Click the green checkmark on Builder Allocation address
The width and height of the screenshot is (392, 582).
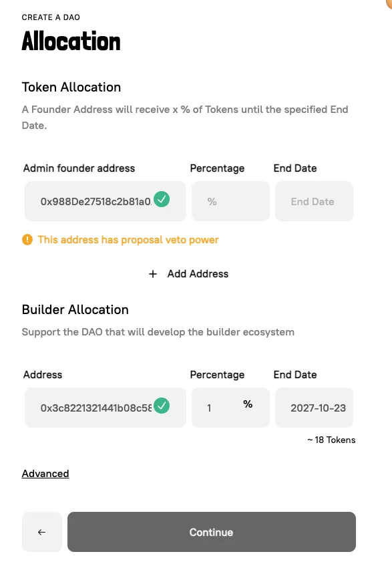[161, 406]
